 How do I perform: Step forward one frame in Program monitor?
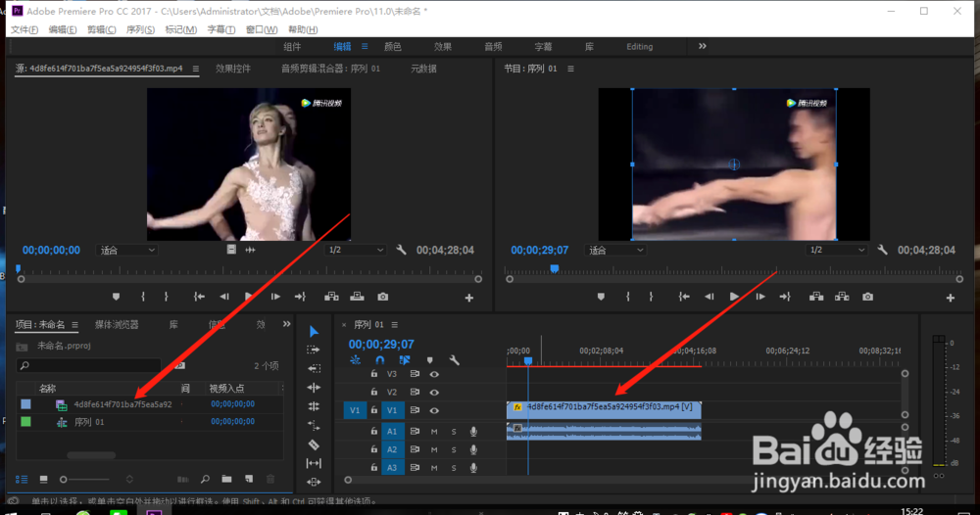760,297
